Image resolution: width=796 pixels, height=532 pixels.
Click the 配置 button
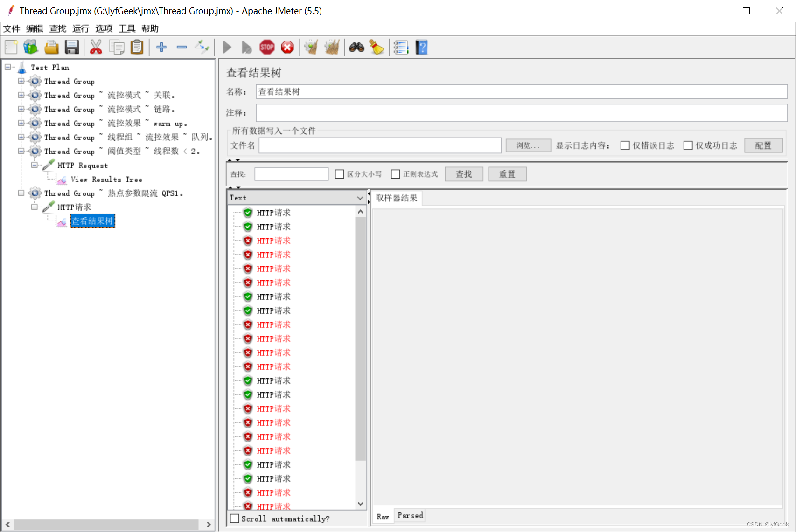763,145
